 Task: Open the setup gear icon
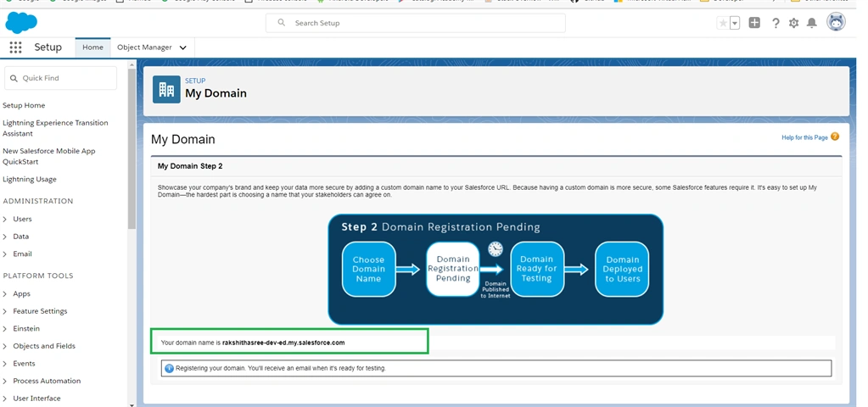(794, 23)
